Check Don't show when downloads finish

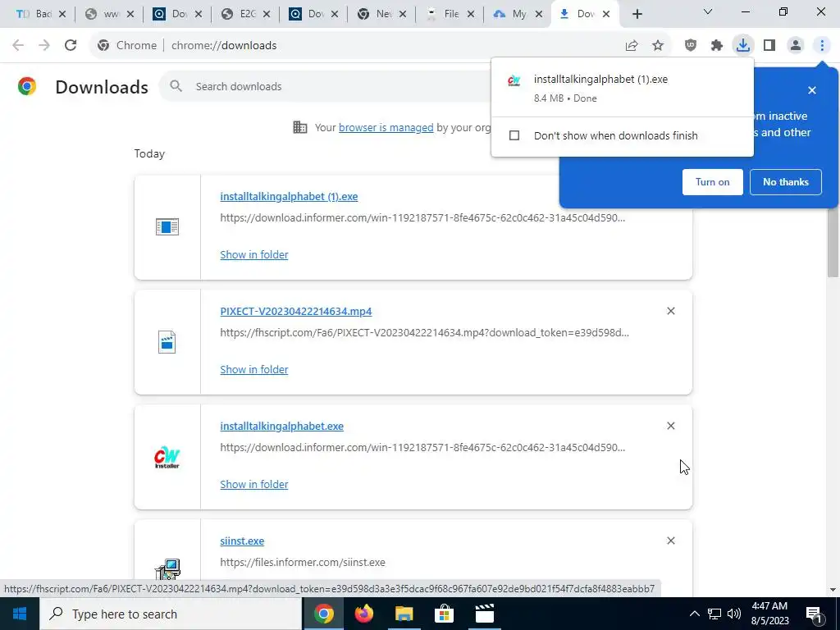(x=514, y=135)
